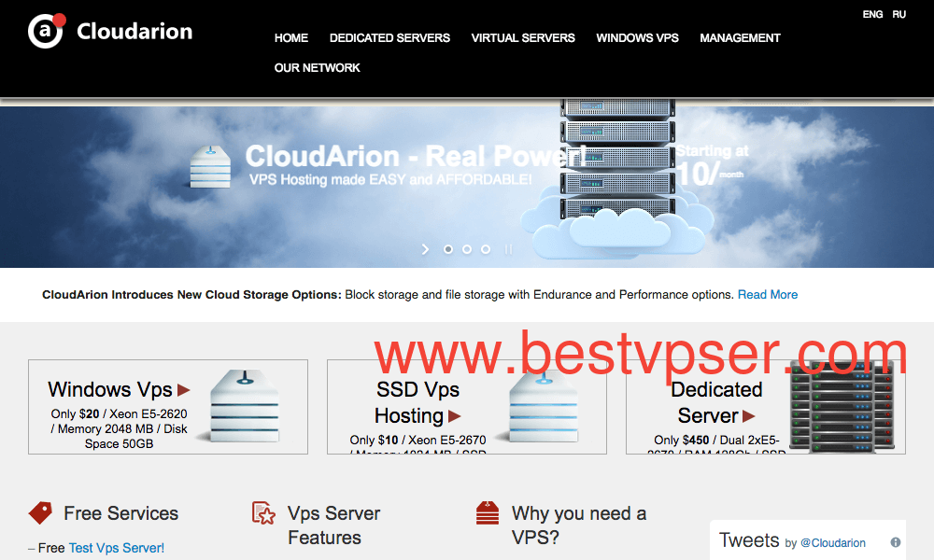The height and width of the screenshot is (560, 934).
Task: Select the first slide dot
Action: [x=448, y=249]
